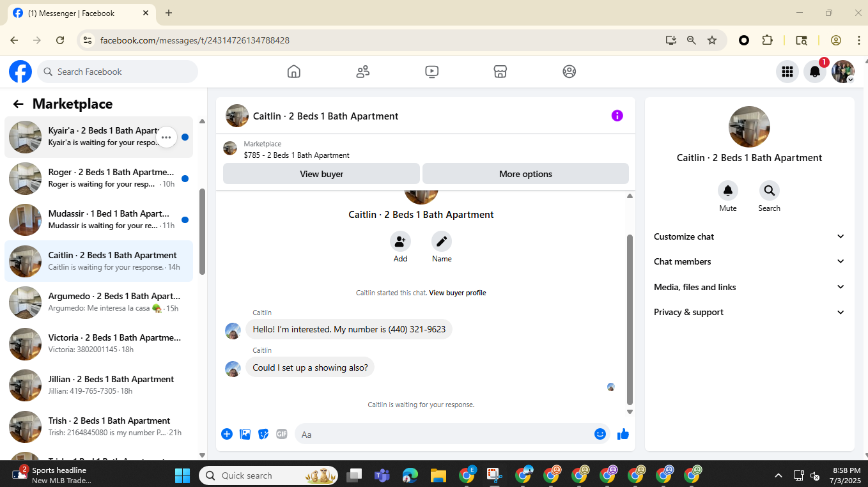Add people with the Add icon
The image size is (868, 487).
[400, 242]
